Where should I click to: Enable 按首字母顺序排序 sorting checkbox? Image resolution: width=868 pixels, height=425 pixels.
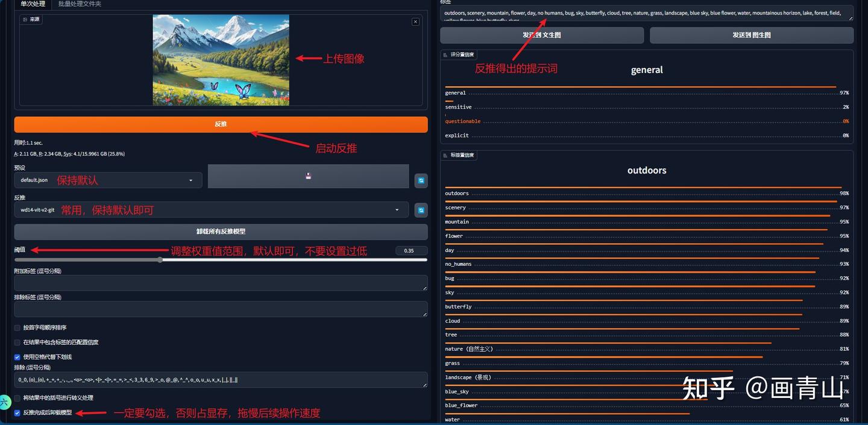(17, 327)
